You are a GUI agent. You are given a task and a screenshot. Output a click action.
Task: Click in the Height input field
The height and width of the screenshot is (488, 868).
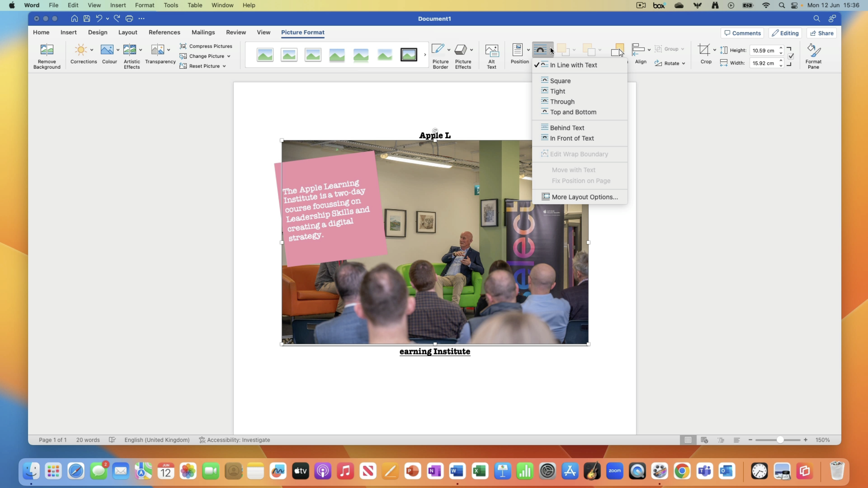764,51
